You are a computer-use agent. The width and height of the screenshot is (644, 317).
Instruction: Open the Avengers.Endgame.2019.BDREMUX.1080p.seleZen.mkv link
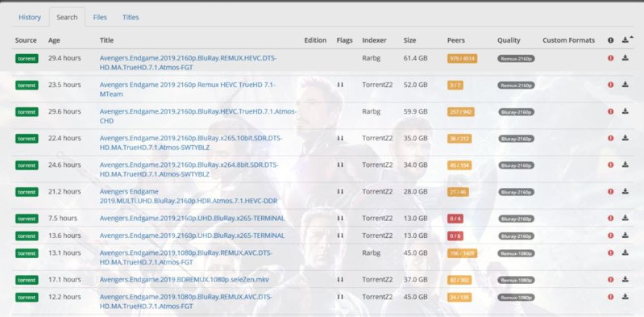coord(185,280)
